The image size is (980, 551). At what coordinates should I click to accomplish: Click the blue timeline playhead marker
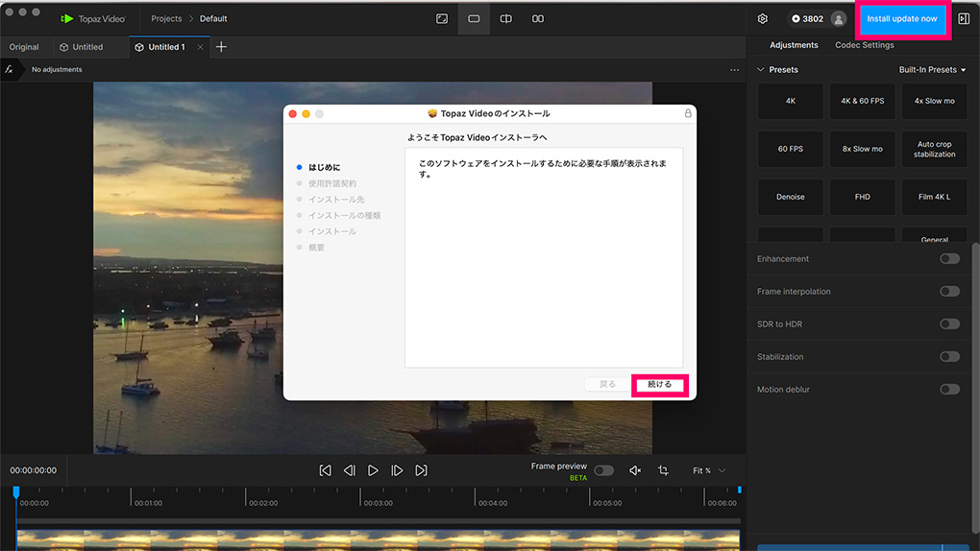16,492
